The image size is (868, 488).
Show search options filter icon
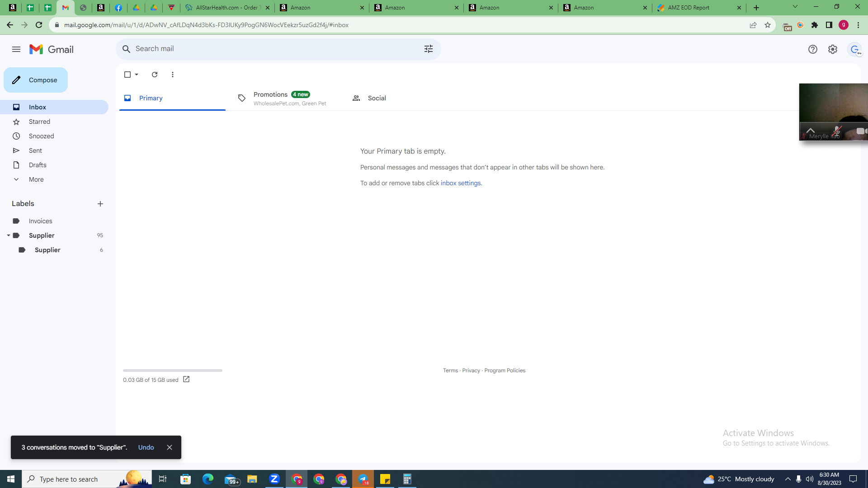429,49
